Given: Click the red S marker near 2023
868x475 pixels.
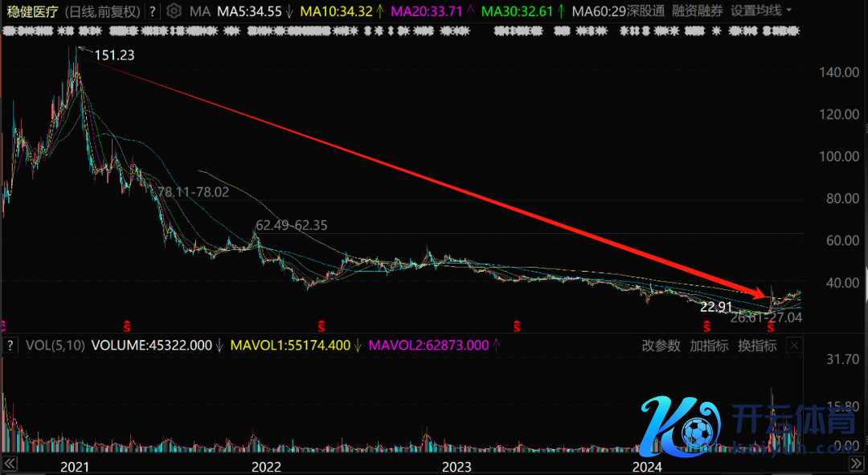Looking at the screenshot, I should pos(517,326).
